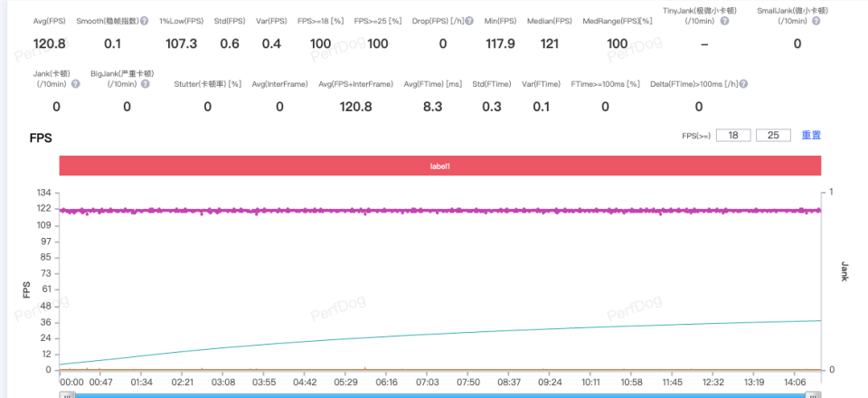The image size is (868, 398).
Task: Click the right time-range slider handle
Action: (x=813, y=395)
